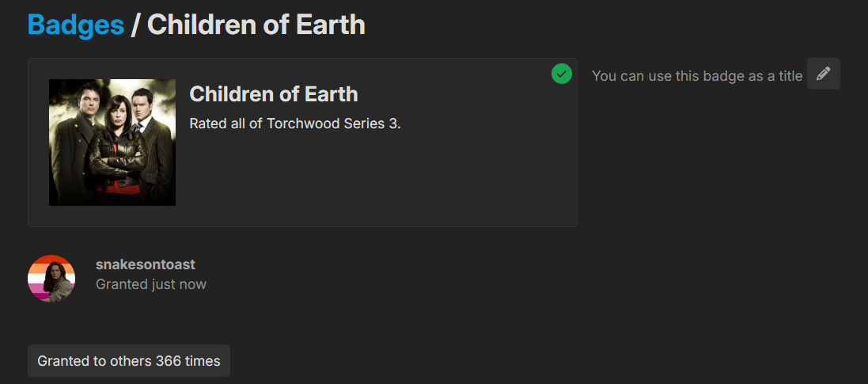
Task: Select the Torchwood cast badge image
Action: tap(112, 143)
